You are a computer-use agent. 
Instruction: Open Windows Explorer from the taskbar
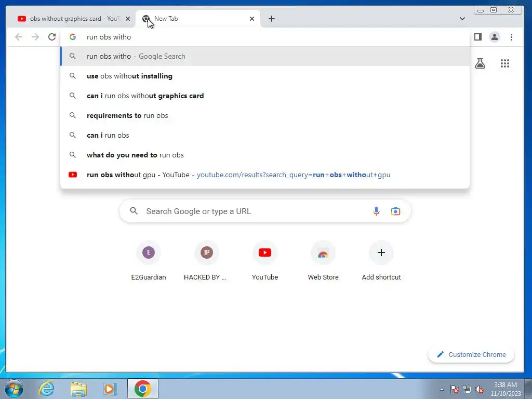(78, 389)
